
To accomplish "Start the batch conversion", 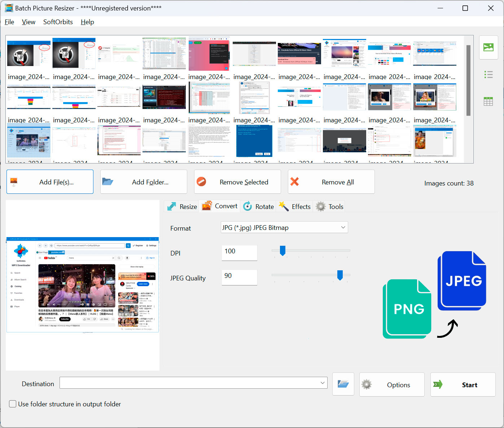I will 463,385.
